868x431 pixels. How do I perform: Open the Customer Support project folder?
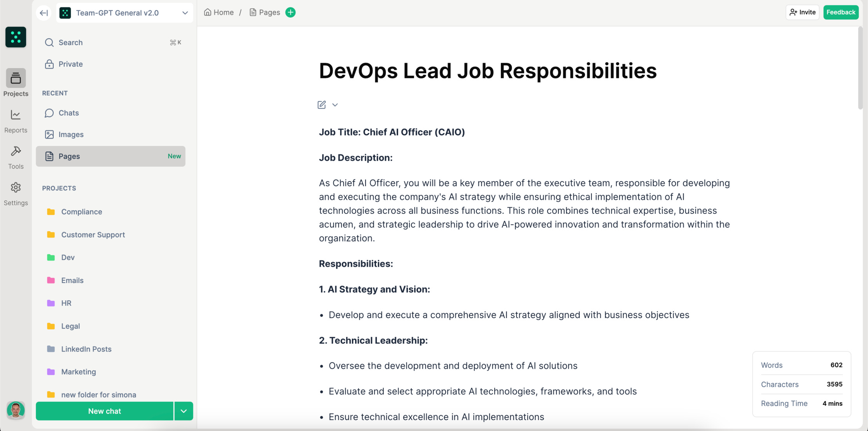93,235
